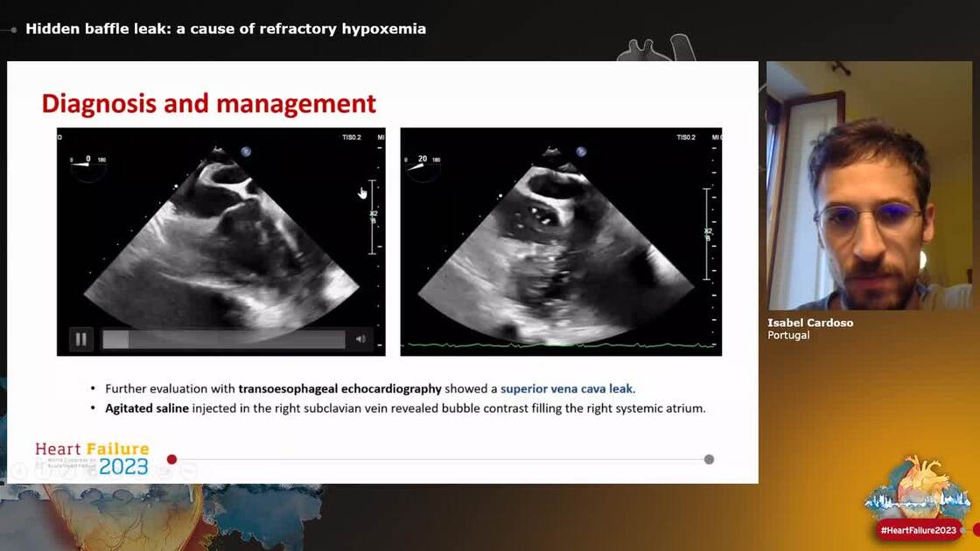Pause the left echocardiogram video clip
This screenshot has width=980, height=551.
80,338
